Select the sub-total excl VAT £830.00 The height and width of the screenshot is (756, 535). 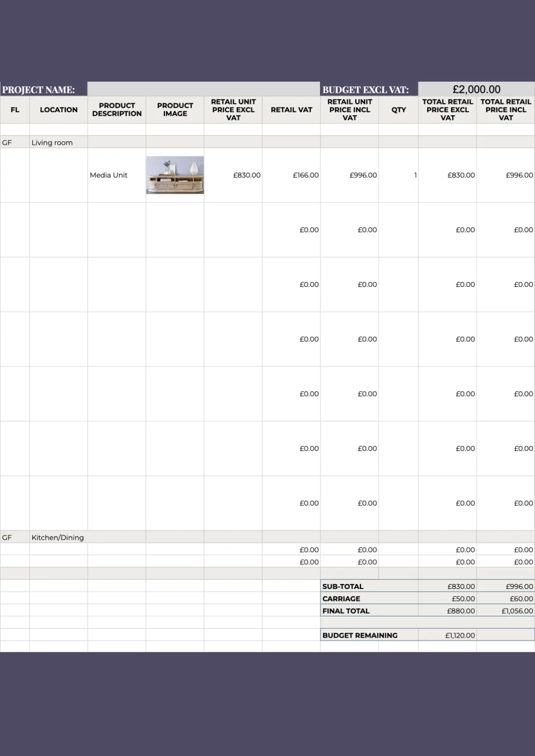tap(448, 586)
